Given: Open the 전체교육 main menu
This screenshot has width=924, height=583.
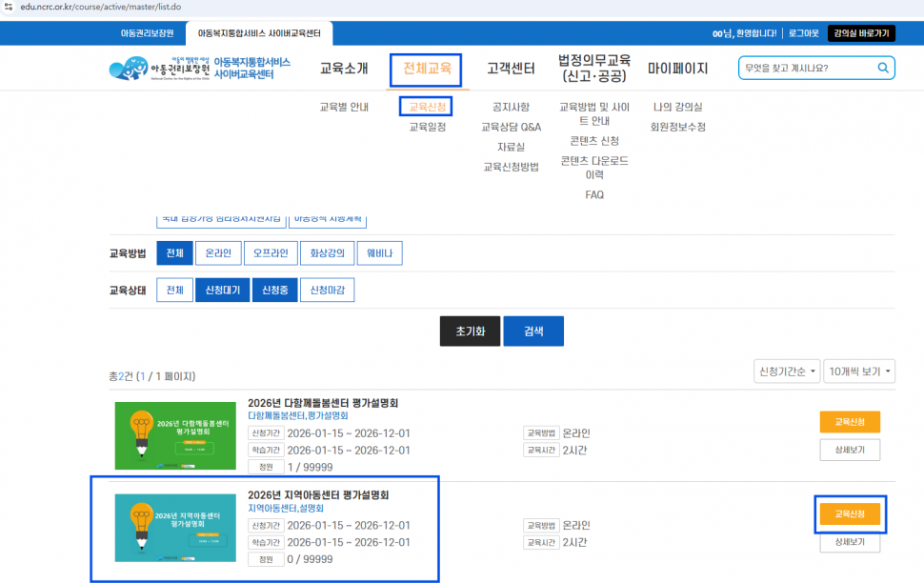Looking at the screenshot, I should click(426, 70).
